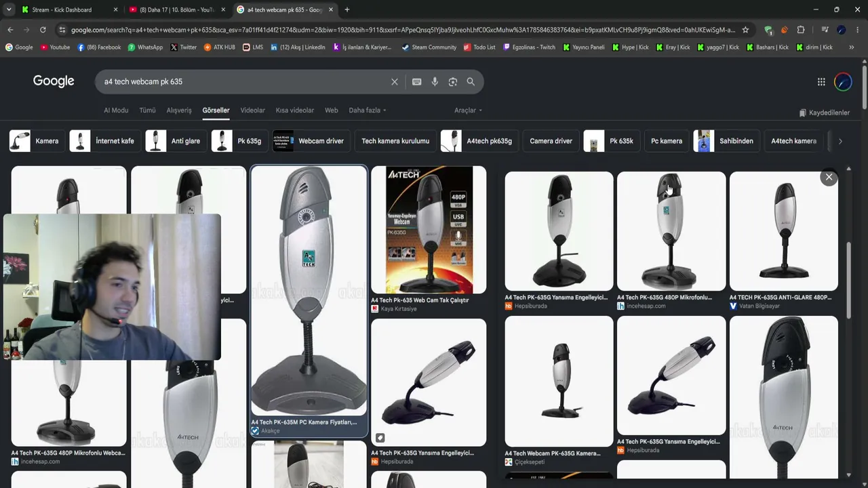Submit search with magnifier icon
The height and width of the screenshot is (488, 868).
471,82
